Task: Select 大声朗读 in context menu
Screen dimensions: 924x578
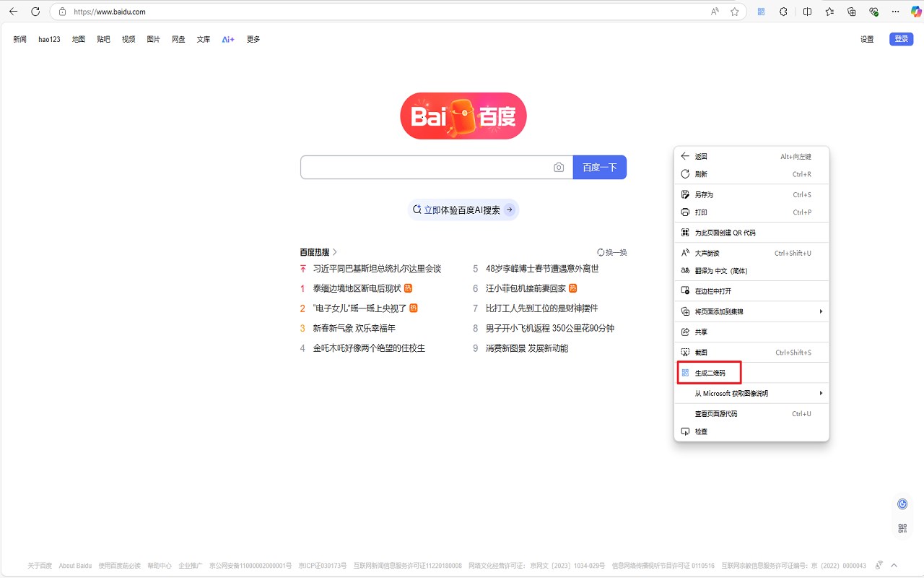Action: click(x=751, y=253)
